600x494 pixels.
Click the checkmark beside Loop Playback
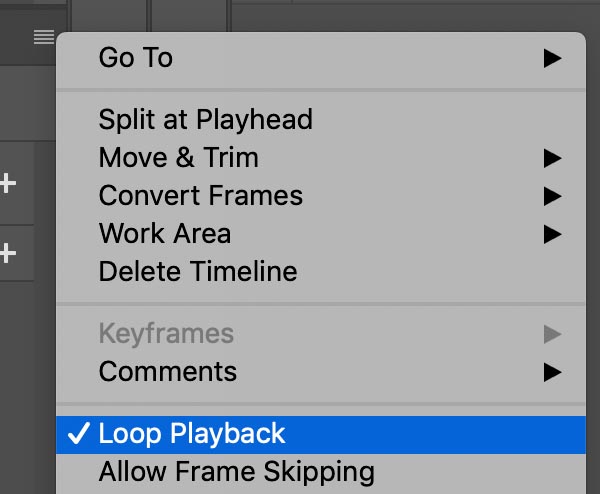click(x=79, y=434)
